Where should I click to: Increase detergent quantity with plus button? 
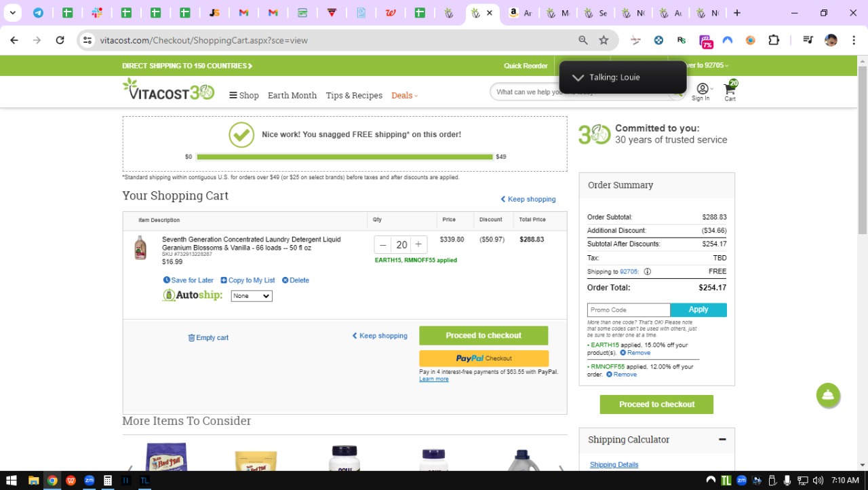[x=418, y=245]
